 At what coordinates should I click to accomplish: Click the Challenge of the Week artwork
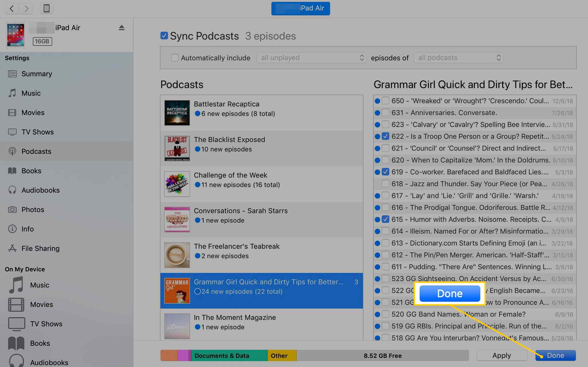point(177,184)
